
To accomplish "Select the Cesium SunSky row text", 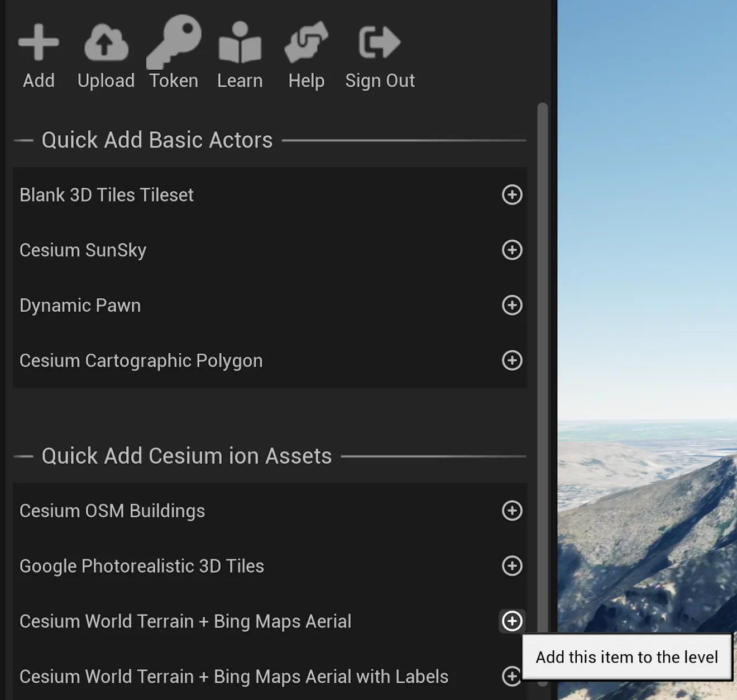I will coord(83,250).
